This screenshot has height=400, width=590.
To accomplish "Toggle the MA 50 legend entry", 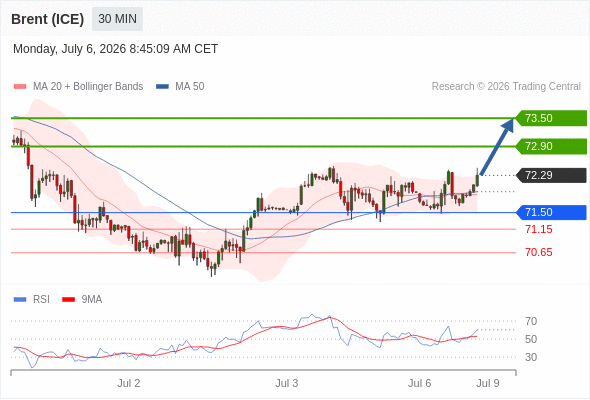I will coord(180,87).
